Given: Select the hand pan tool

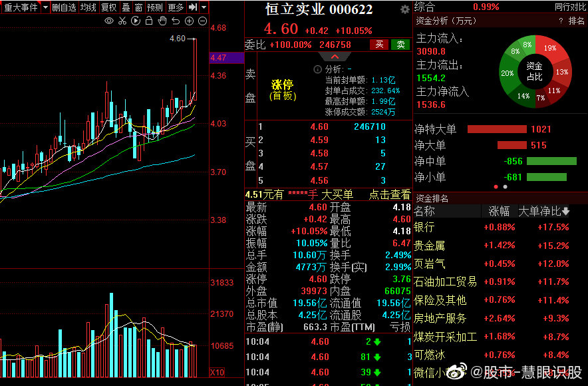Looking at the screenshot, I should pos(162,21).
